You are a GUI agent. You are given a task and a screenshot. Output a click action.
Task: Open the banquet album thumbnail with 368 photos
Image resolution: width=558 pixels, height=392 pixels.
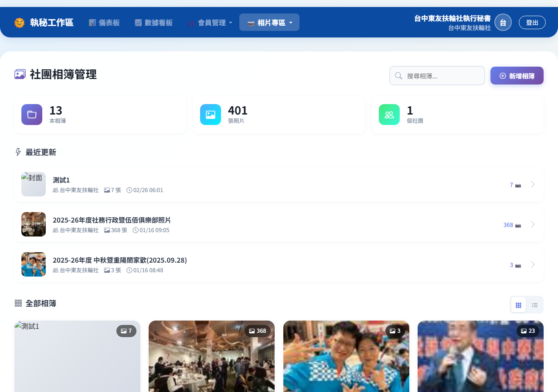(211, 356)
